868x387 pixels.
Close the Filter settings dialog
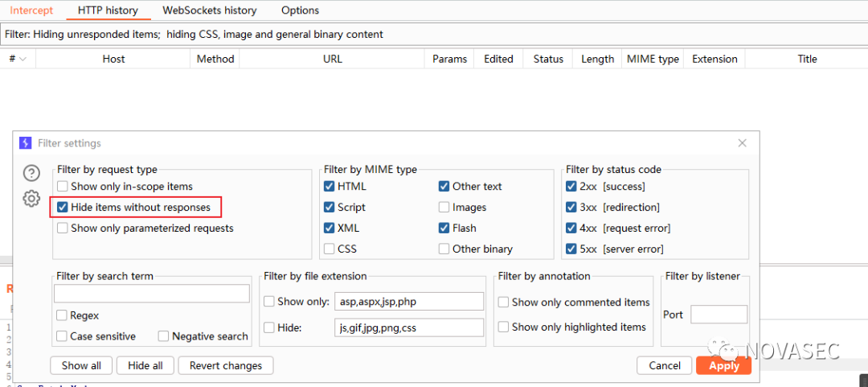pyautogui.click(x=743, y=143)
